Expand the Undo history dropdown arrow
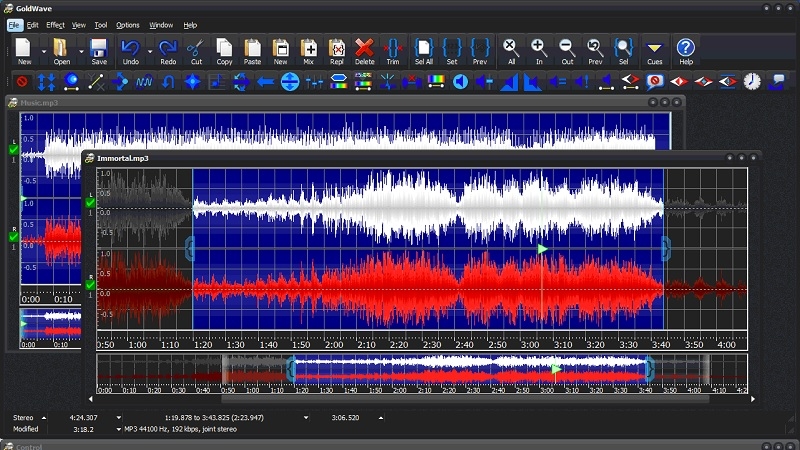Viewport: 800px width, 450px height. click(x=150, y=49)
